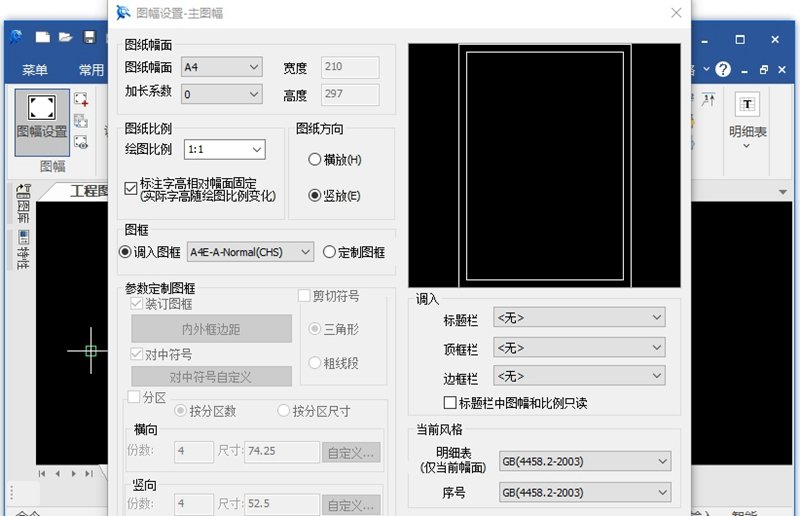The height and width of the screenshot is (516, 800).
Task: Select the 三角形 radio option
Action: [314, 329]
